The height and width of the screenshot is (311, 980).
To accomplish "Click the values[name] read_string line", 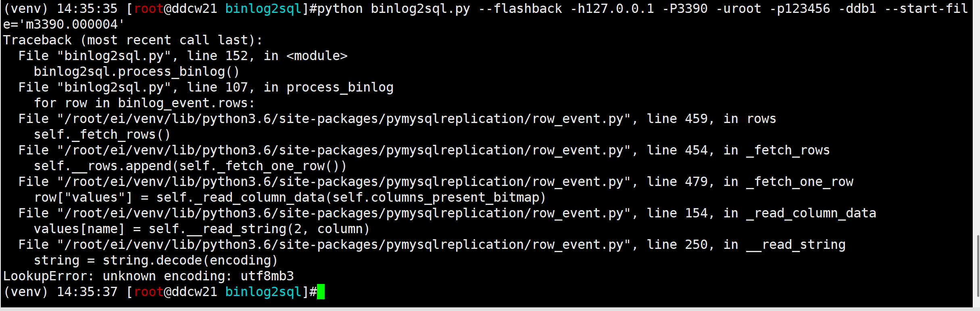I will click(x=202, y=229).
